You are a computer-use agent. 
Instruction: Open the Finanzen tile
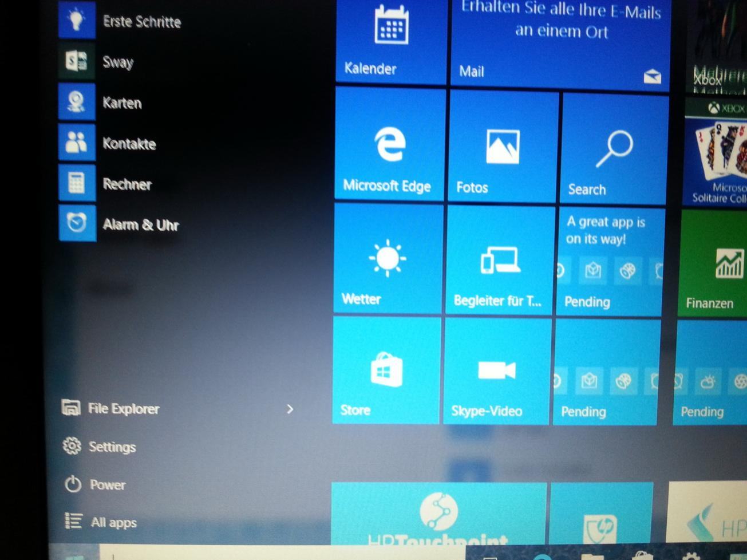[712, 263]
